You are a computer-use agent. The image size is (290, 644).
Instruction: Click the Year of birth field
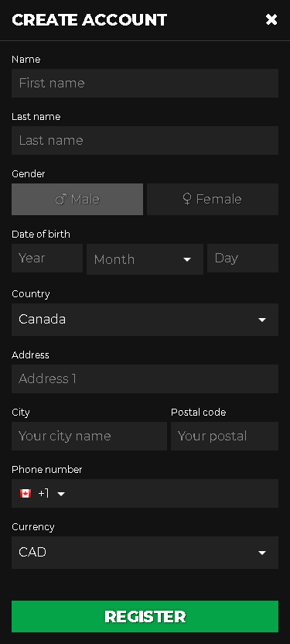point(47,259)
